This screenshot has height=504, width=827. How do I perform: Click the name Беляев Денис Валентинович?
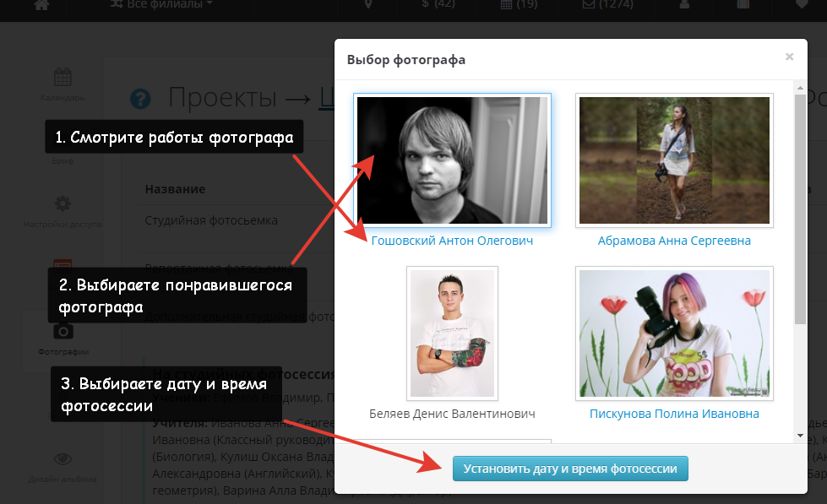452,414
